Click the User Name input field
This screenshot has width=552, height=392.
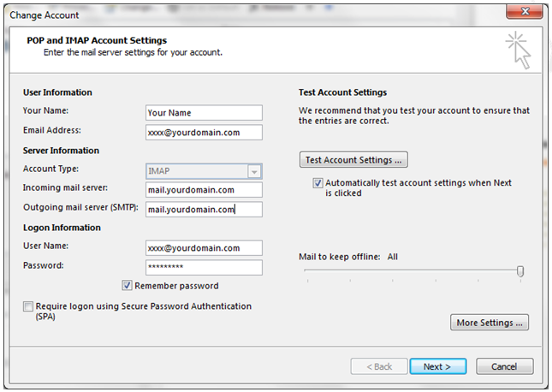point(204,247)
